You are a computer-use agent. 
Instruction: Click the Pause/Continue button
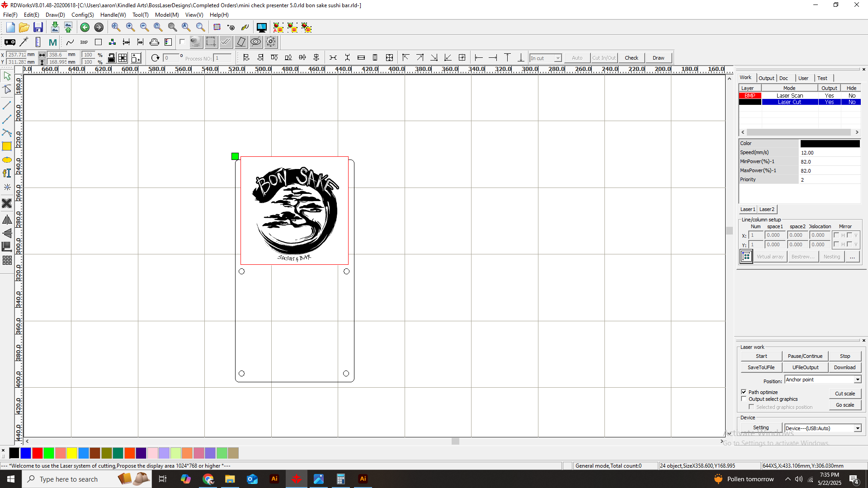805,356
